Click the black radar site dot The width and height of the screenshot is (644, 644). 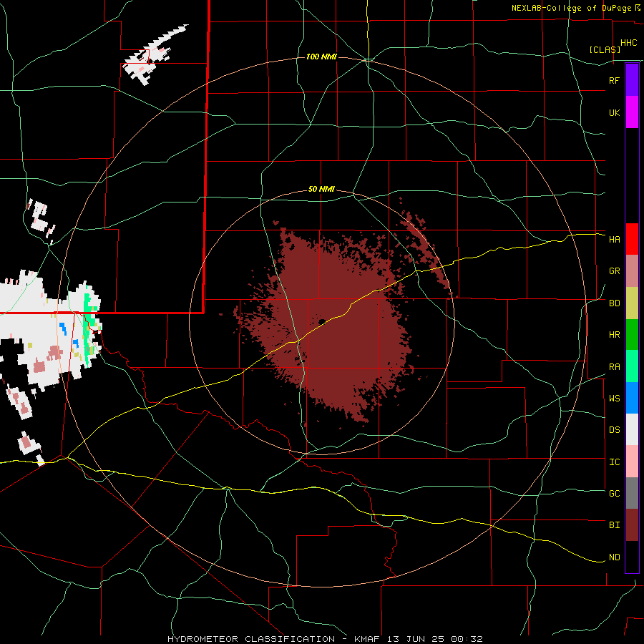322,321
